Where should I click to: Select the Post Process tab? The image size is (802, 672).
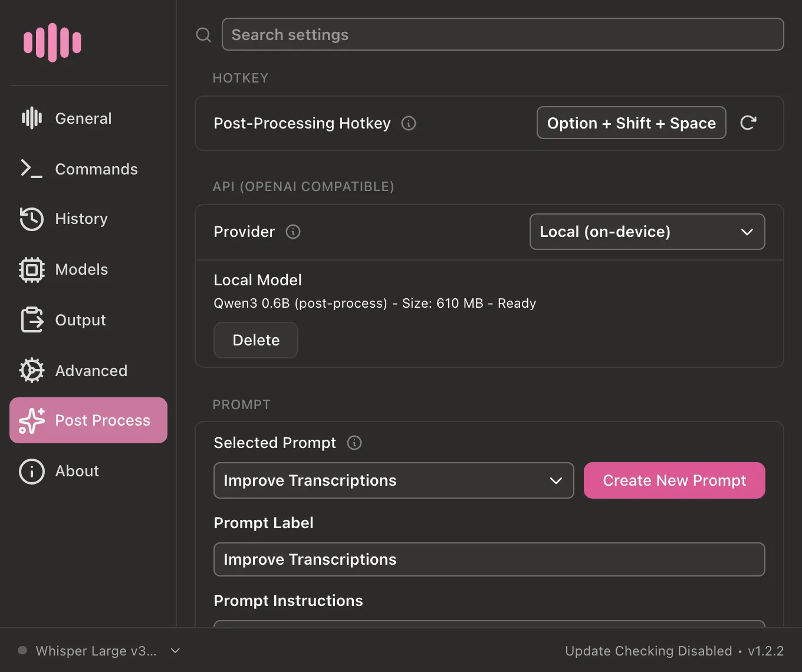88,420
